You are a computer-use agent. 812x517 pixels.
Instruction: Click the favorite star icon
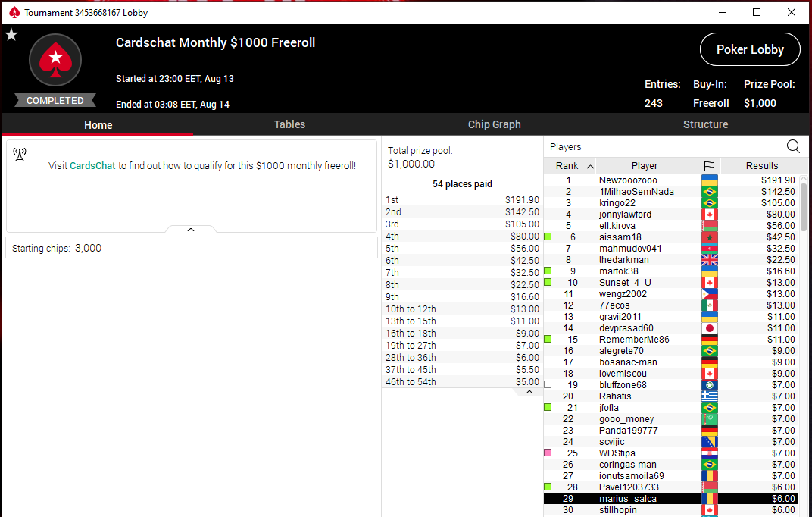click(11, 35)
